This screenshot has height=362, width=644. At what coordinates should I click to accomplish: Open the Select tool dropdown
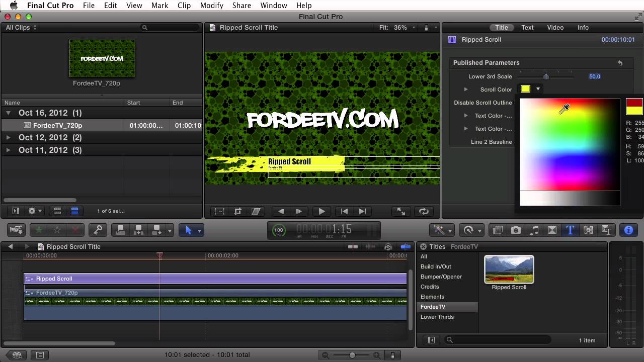tap(200, 231)
